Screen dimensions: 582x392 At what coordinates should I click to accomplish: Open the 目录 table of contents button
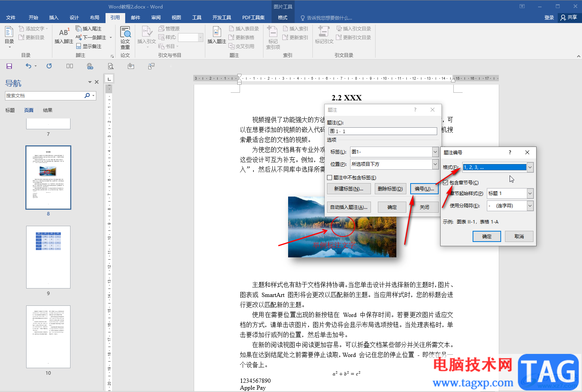point(9,37)
